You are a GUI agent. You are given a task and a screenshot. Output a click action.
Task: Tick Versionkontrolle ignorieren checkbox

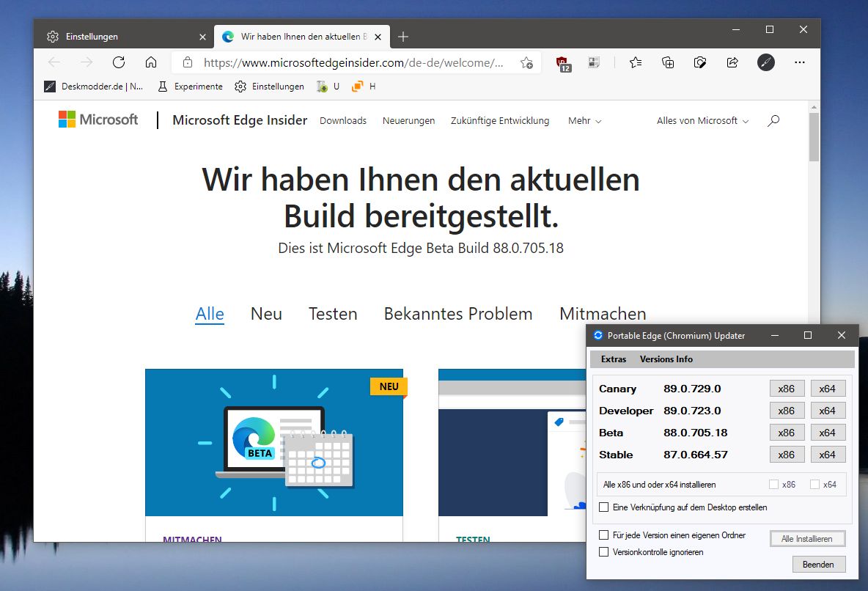point(604,551)
